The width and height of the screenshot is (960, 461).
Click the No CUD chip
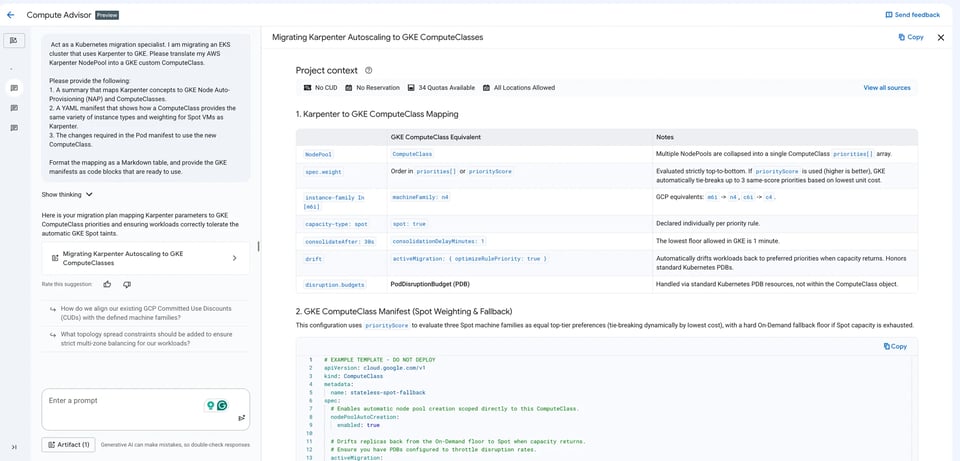pyautogui.click(x=320, y=88)
